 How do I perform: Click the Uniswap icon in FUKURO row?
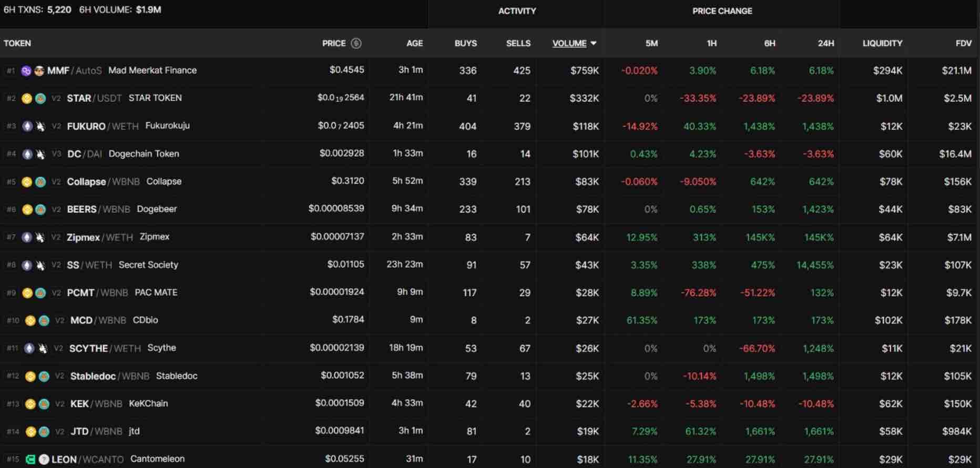click(40, 126)
